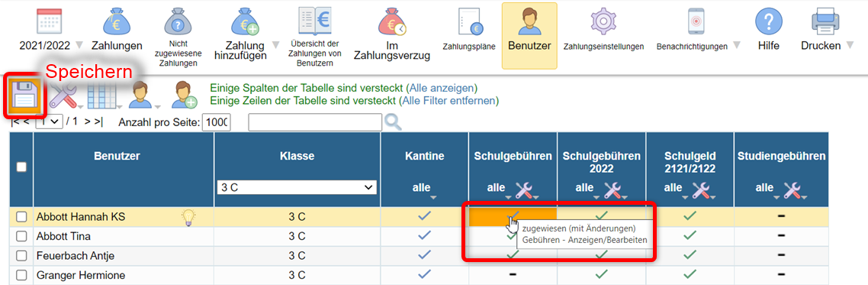Click the 'Alle anzeigen' link
The height and width of the screenshot is (285, 868).
tap(441, 88)
